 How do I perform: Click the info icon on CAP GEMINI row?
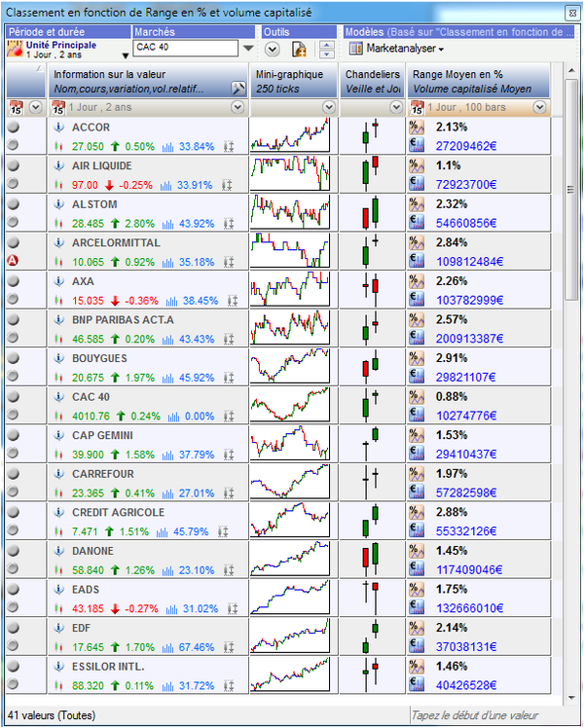[x=58, y=435]
